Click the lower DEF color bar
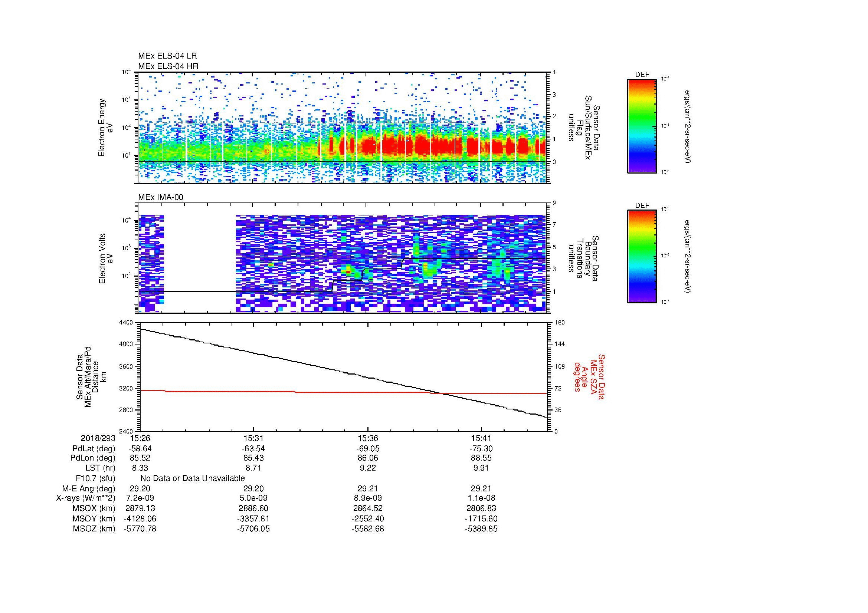Viewport: 868px width, 613px height. (642, 257)
